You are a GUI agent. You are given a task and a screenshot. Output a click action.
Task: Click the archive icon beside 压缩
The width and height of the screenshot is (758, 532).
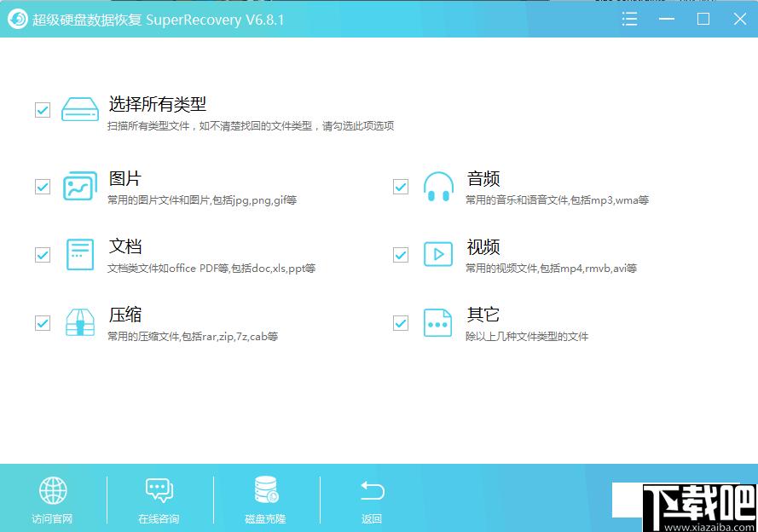point(80,322)
